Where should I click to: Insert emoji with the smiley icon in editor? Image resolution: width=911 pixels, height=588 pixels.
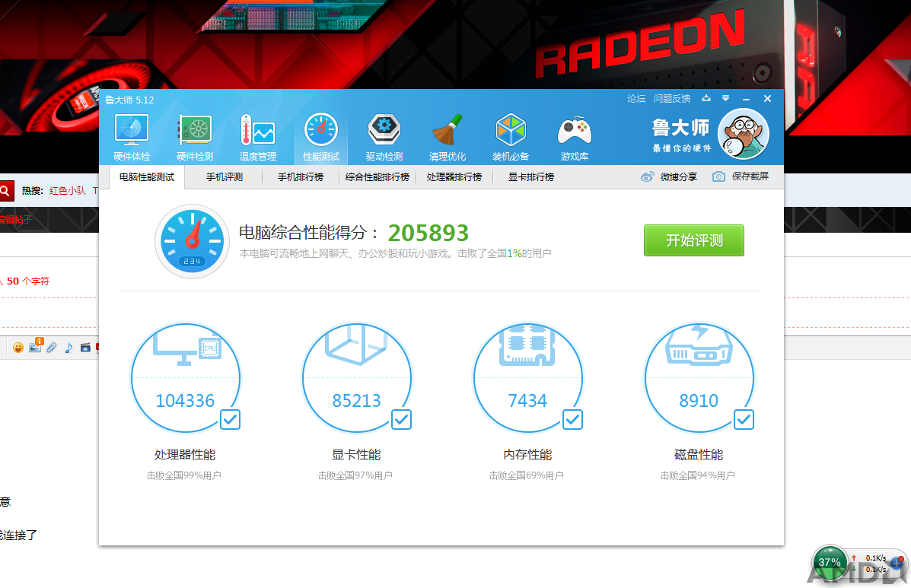click(x=18, y=348)
